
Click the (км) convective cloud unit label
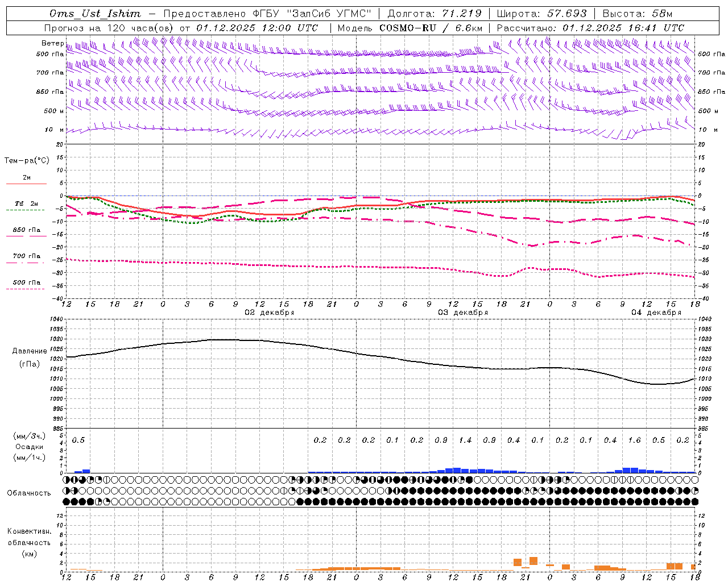(x=29, y=554)
